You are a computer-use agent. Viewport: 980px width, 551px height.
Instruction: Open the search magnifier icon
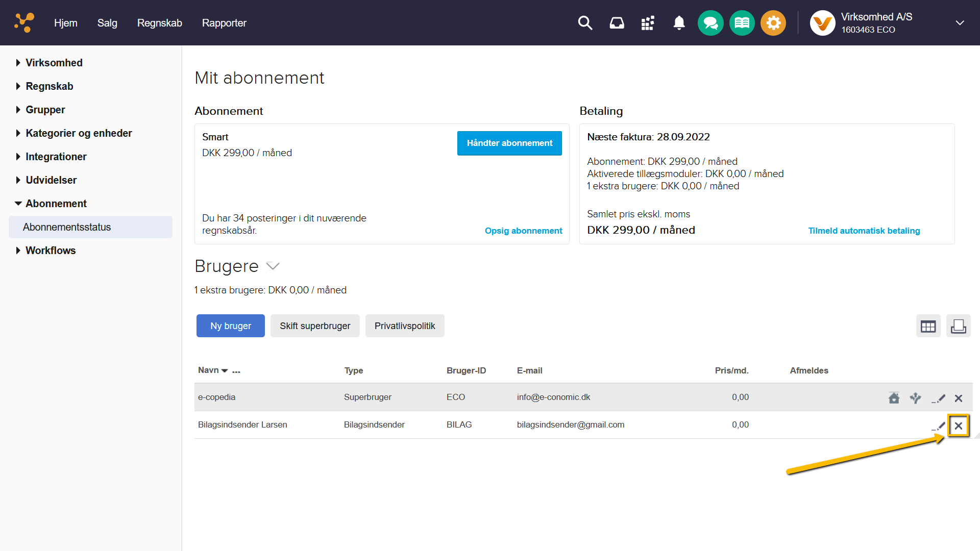tap(585, 23)
